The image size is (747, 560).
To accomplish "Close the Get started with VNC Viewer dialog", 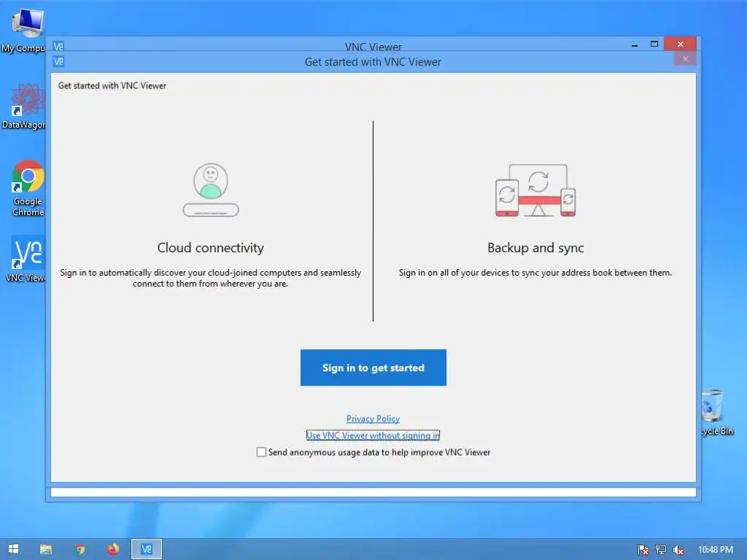I will click(685, 59).
